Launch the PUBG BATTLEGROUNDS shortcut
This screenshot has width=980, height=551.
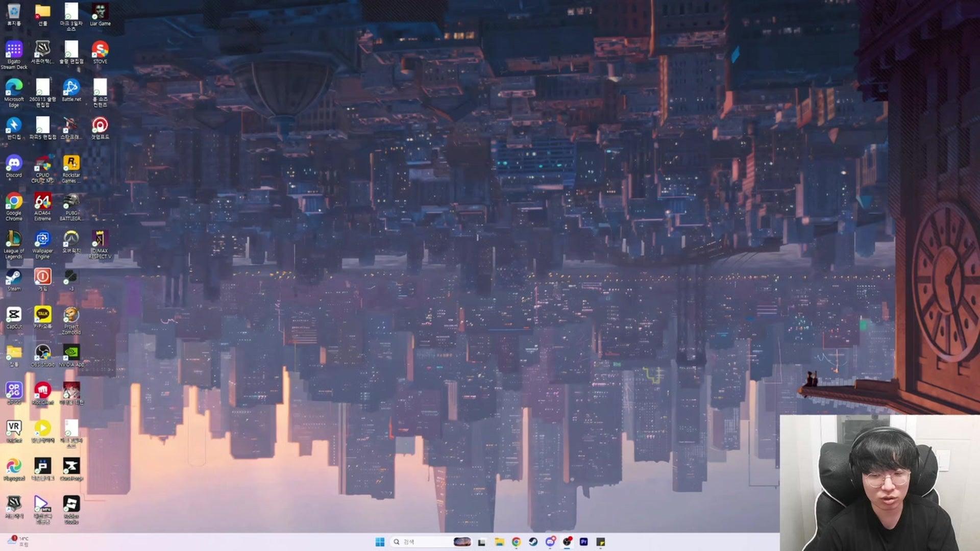click(x=71, y=202)
